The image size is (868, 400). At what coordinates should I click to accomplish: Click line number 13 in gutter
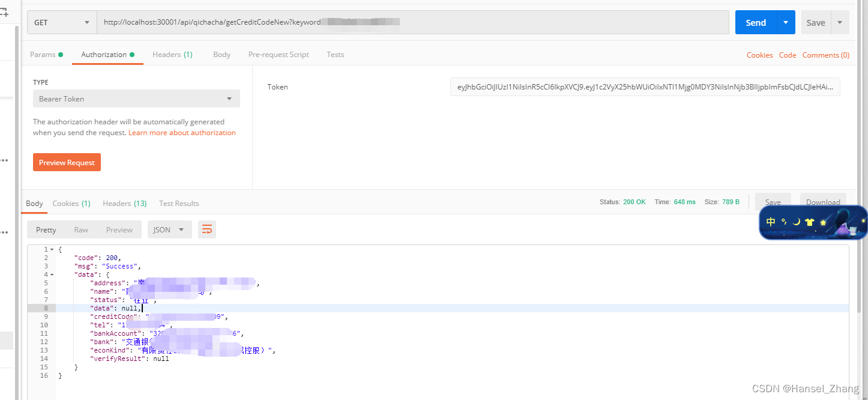[x=44, y=350]
